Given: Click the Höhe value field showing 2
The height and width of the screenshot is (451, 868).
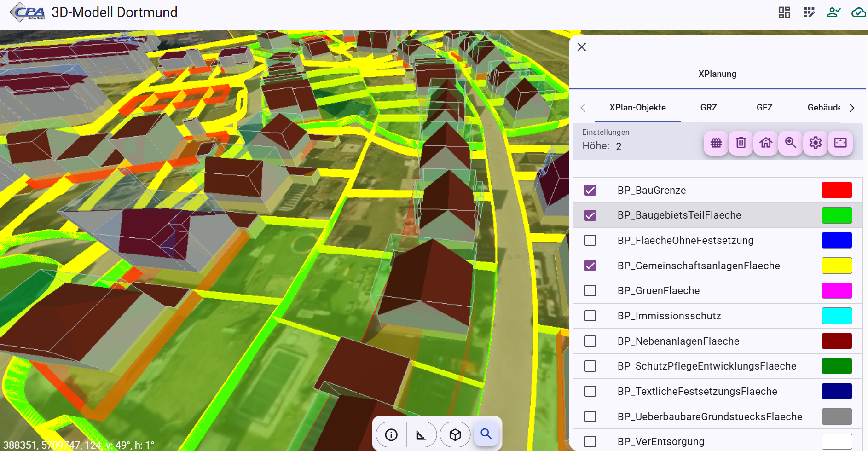Looking at the screenshot, I should point(619,146).
